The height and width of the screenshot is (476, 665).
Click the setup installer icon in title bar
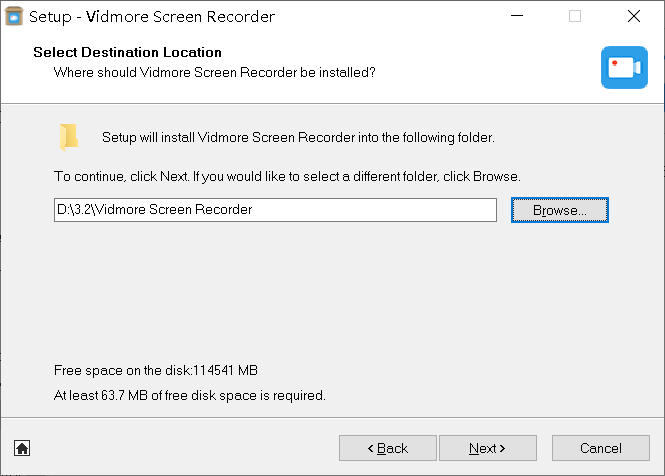coord(14,16)
